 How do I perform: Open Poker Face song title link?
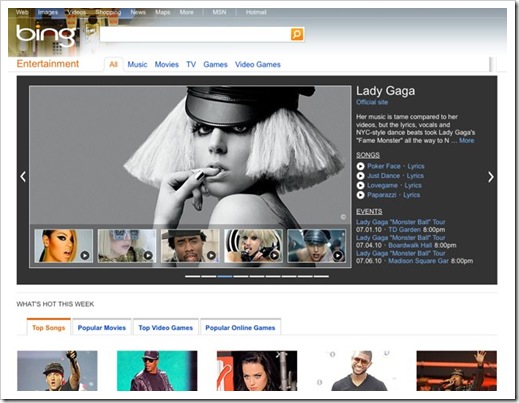click(x=384, y=166)
